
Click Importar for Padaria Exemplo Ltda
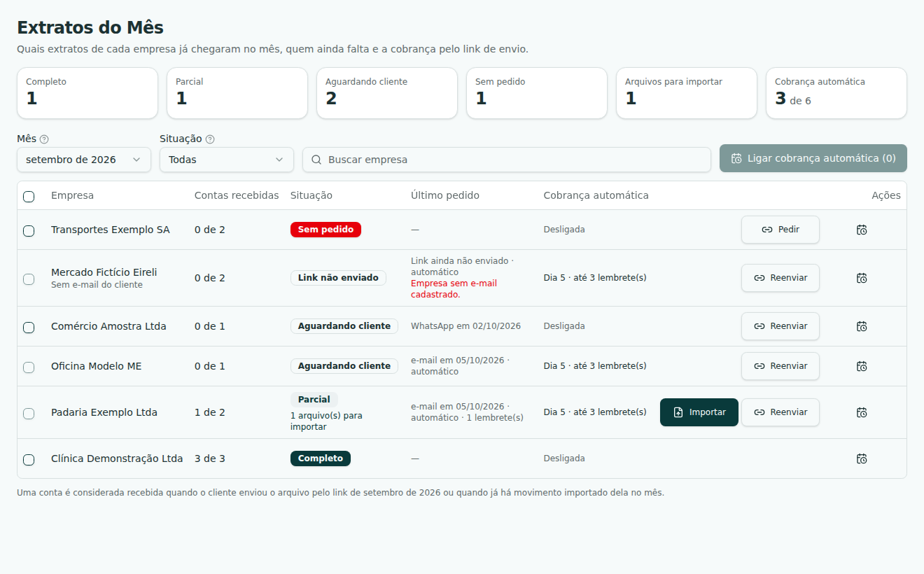699,412
